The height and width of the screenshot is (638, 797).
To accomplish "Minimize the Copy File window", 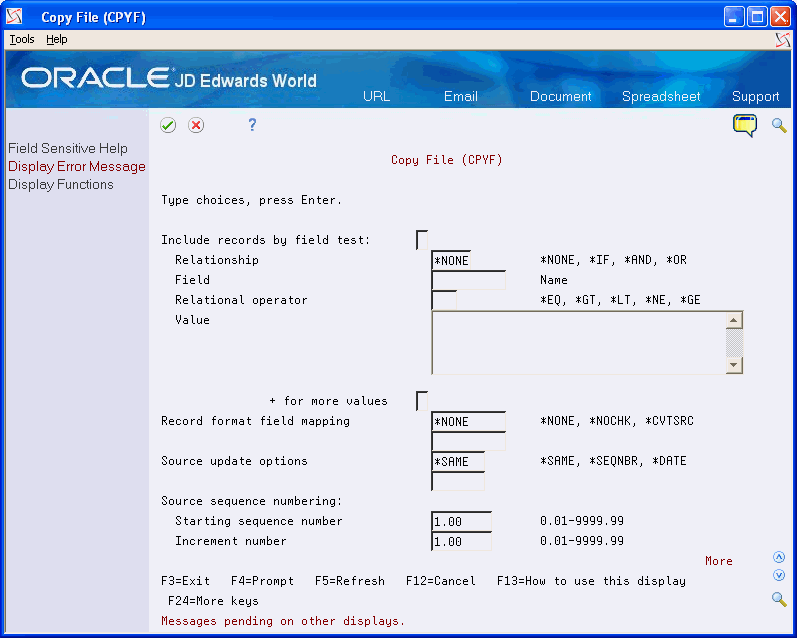I will click(734, 17).
